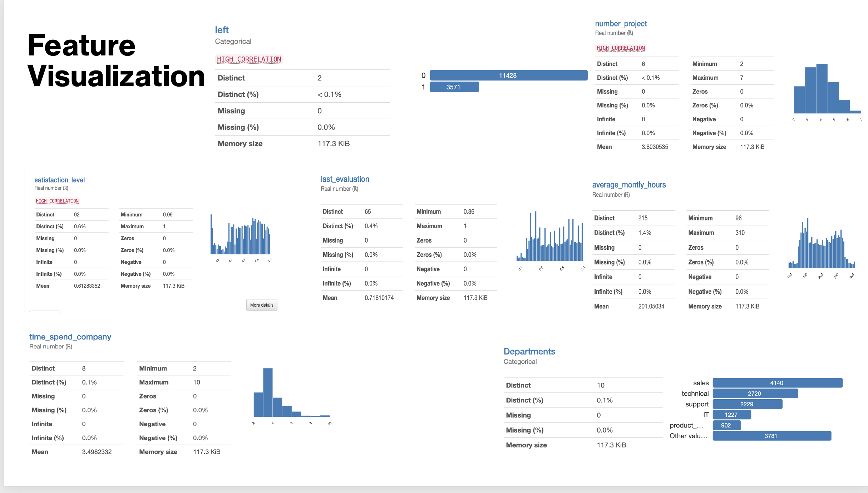868x493 pixels.
Task: Open the number_project variable link
Action: point(621,24)
